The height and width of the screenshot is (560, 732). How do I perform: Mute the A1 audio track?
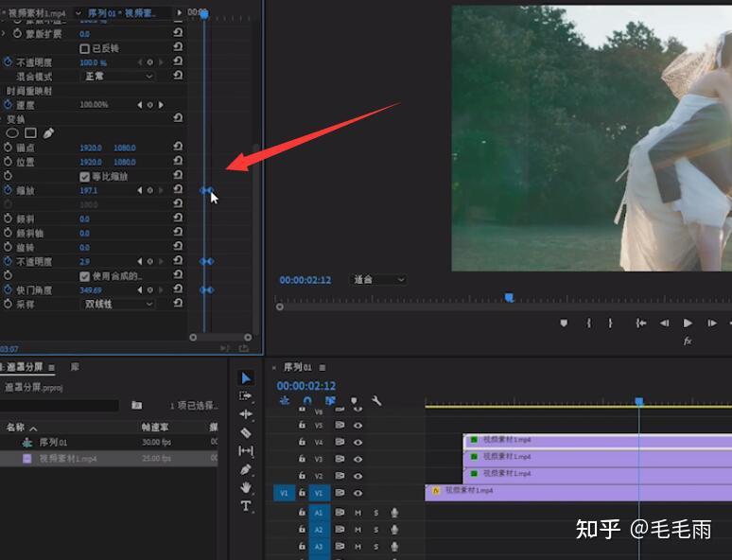coord(357,513)
